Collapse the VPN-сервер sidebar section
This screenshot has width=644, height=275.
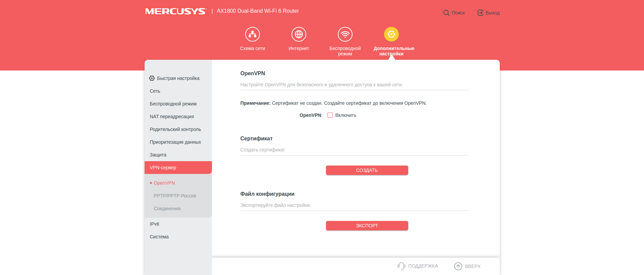(x=178, y=168)
